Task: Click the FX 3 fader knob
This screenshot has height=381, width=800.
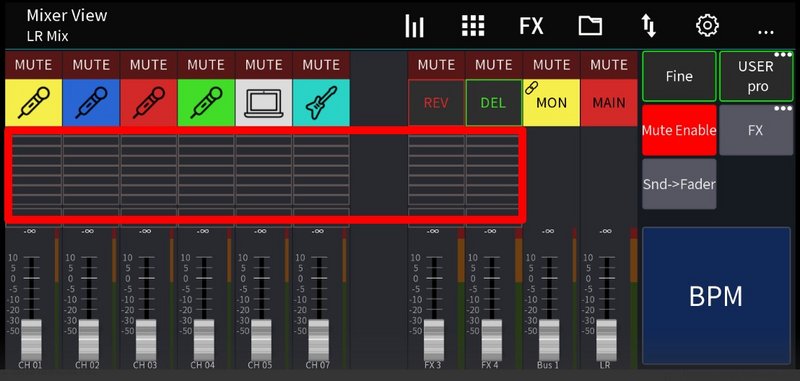Action: [434, 340]
